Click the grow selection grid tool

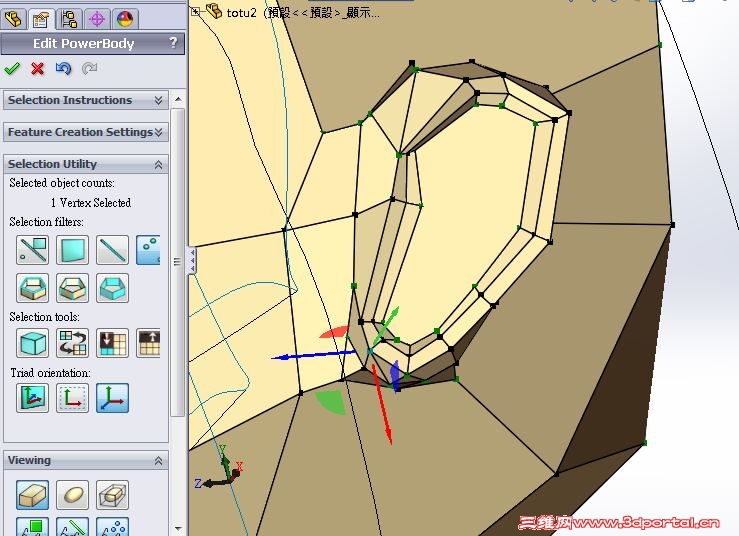click(x=148, y=343)
